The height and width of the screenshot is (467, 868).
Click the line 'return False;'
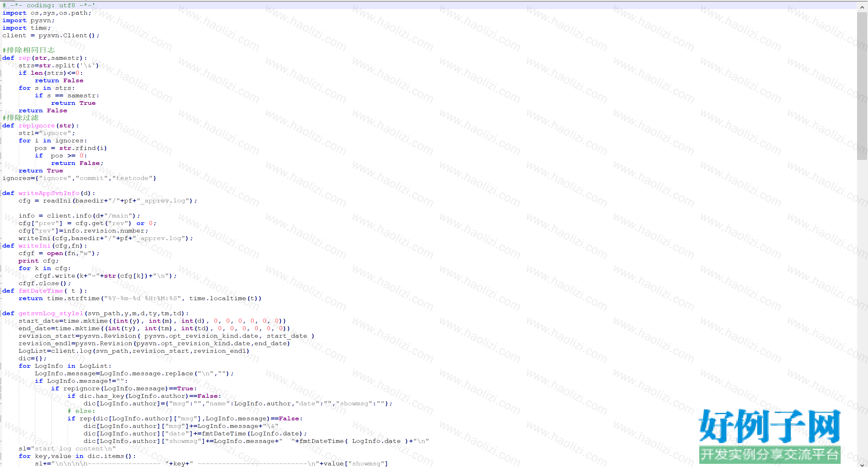click(77, 163)
